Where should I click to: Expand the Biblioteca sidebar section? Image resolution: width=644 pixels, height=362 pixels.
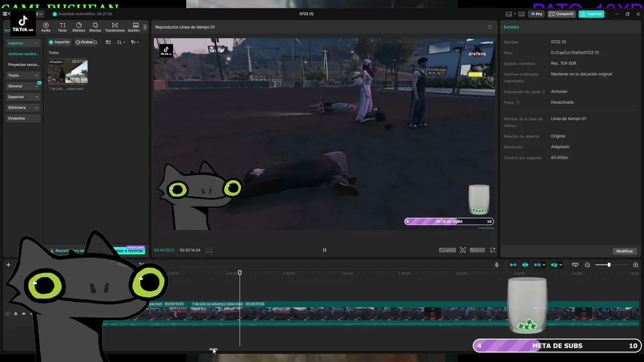(23, 108)
